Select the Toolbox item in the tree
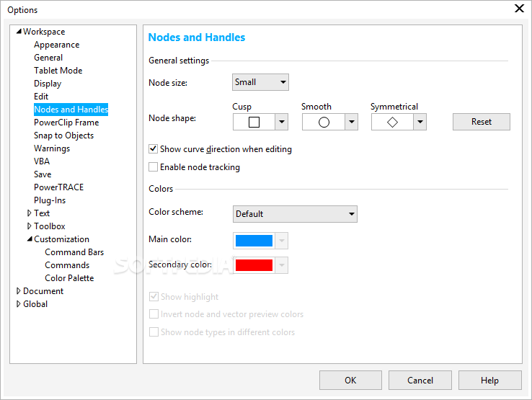Image resolution: width=532 pixels, height=400 pixels. [50, 226]
